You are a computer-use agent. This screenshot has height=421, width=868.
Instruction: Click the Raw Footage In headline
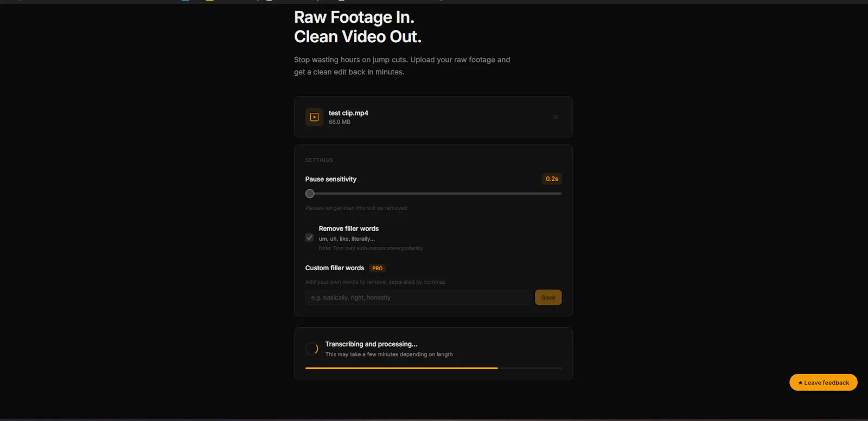pyautogui.click(x=354, y=17)
